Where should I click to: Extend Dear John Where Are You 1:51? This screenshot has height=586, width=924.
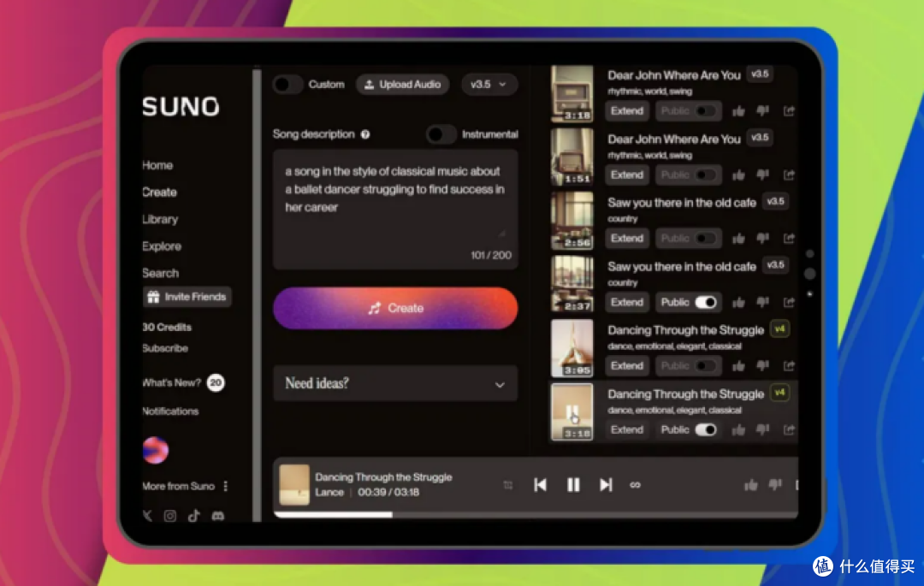point(627,175)
